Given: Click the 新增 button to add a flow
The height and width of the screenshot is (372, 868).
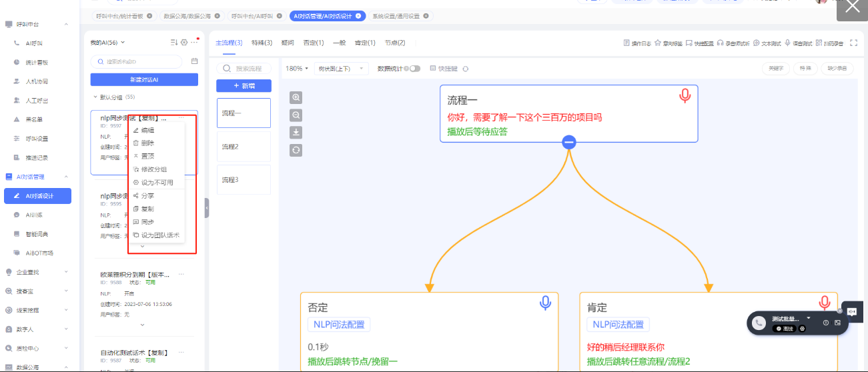Looking at the screenshot, I should (x=244, y=86).
